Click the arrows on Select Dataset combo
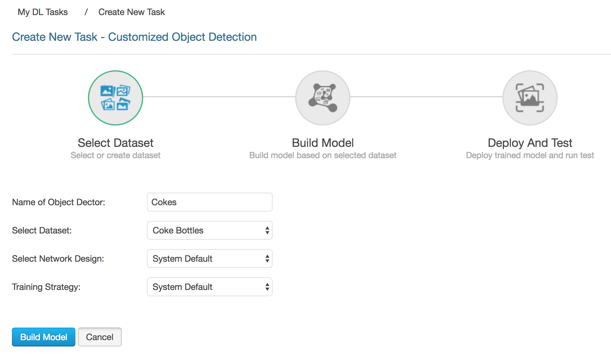Viewport: 611px width, 364px height. tap(267, 230)
